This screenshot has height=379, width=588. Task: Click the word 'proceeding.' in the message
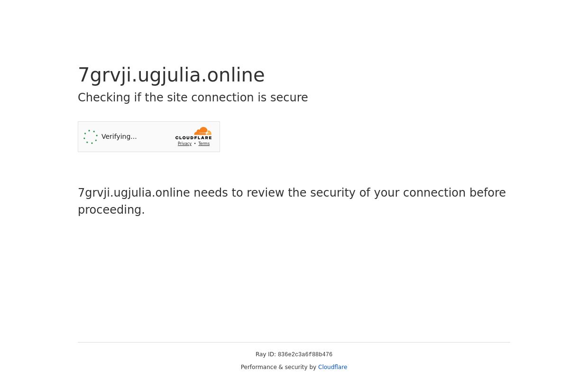[x=111, y=210]
